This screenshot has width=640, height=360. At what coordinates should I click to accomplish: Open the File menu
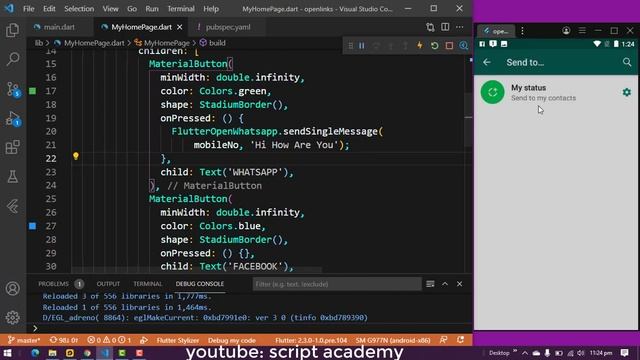(x=29, y=9)
